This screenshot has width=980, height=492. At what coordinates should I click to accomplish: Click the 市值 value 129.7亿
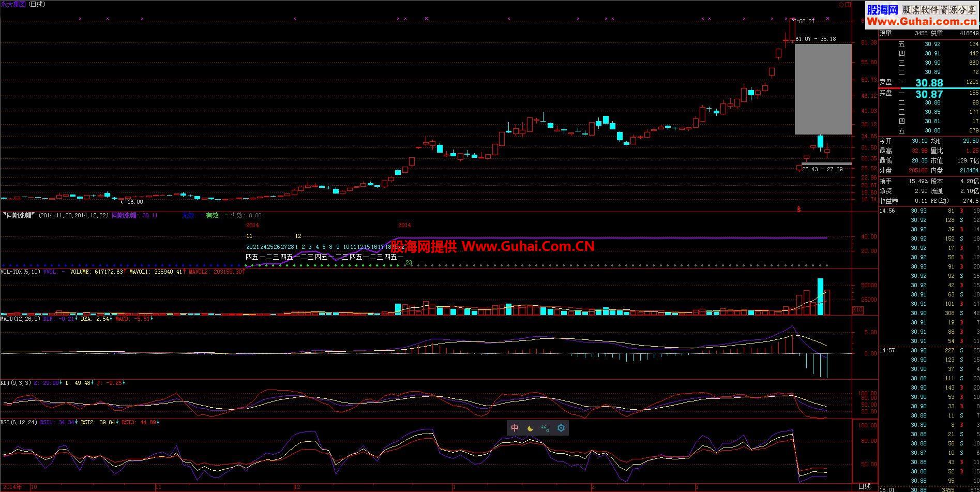tap(968, 160)
